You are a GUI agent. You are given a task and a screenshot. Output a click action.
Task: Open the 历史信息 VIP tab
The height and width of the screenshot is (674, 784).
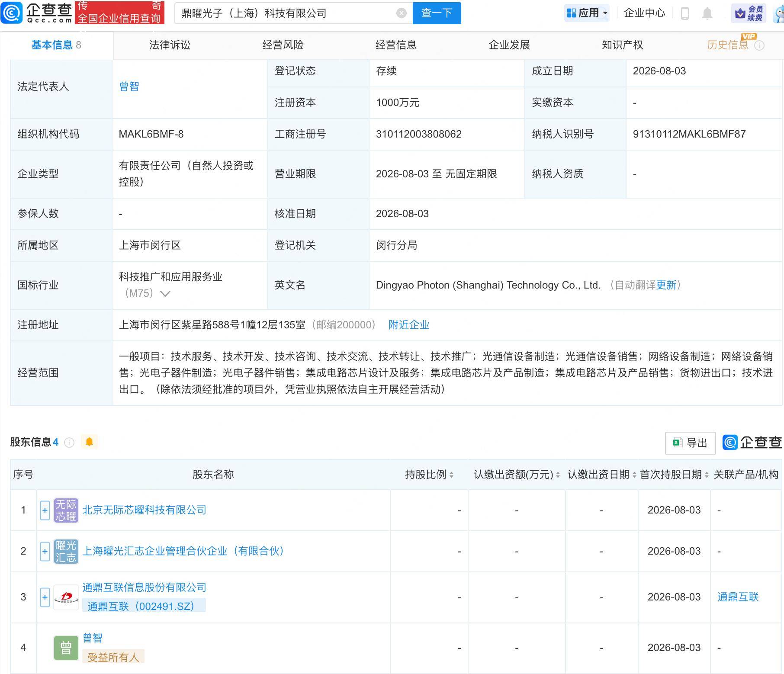click(727, 45)
